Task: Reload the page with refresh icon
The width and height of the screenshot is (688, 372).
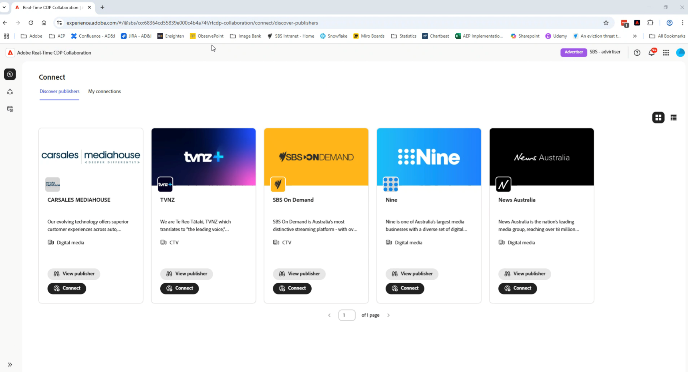Action: 31,23
